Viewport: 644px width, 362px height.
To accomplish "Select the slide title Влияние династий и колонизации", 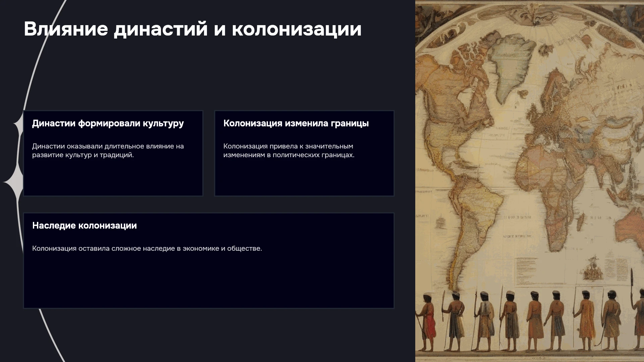I will tap(193, 29).
